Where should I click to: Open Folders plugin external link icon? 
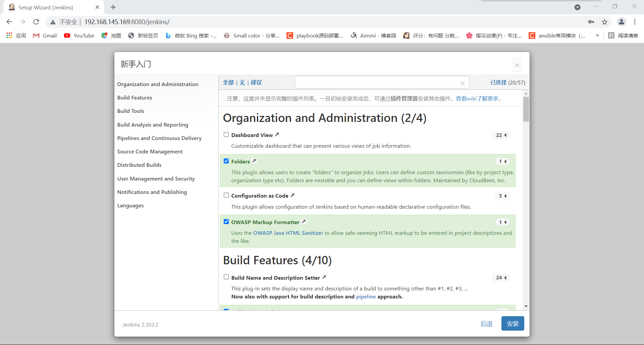(x=254, y=161)
